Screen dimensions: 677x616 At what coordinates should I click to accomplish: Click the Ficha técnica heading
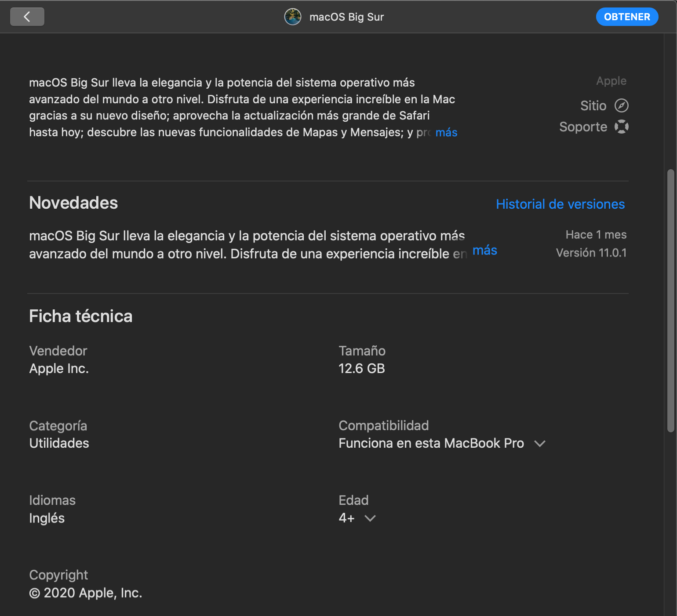coord(81,316)
